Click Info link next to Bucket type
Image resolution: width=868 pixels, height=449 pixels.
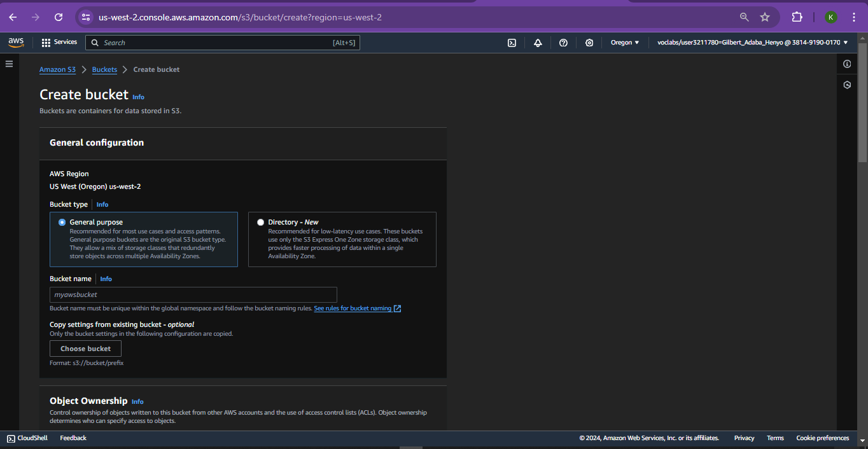click(x=102, y=205)
